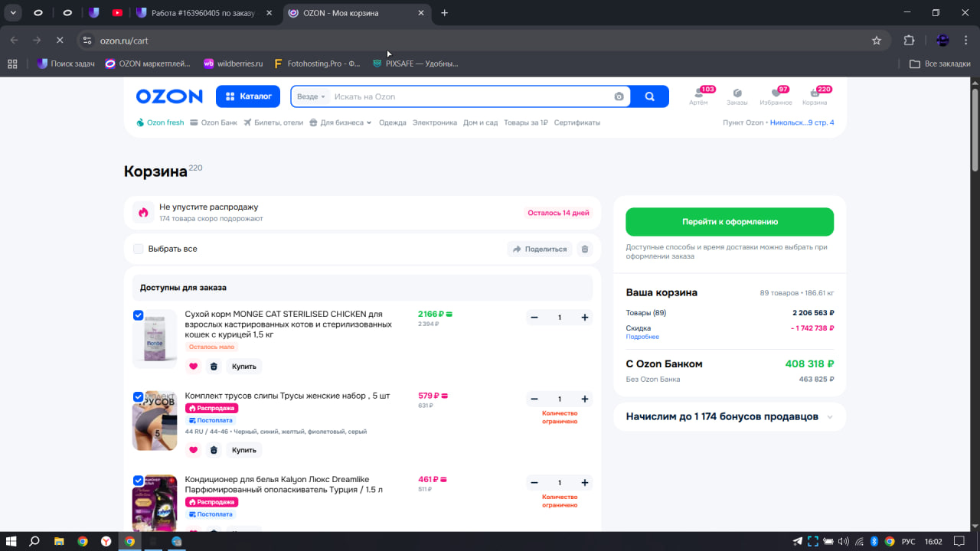980x551 pixels.
Task: Open the wildberries.ru bookmark
Action: 233,64
